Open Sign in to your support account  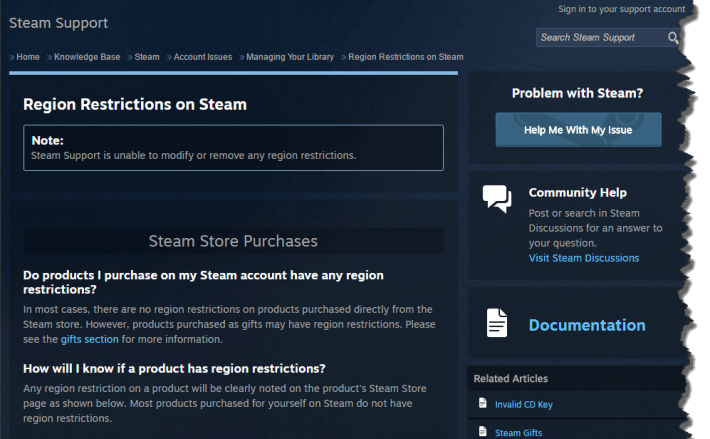[621, 9]
